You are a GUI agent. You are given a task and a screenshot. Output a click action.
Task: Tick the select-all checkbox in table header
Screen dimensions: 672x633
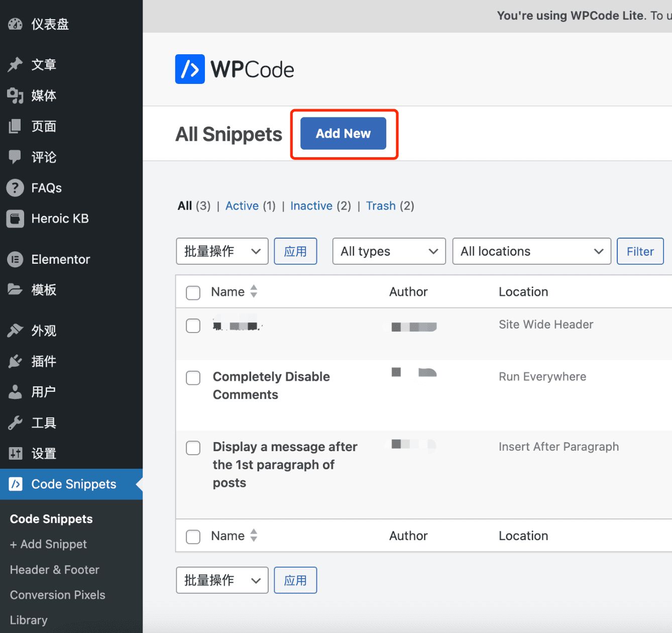(x=193, y=292)
